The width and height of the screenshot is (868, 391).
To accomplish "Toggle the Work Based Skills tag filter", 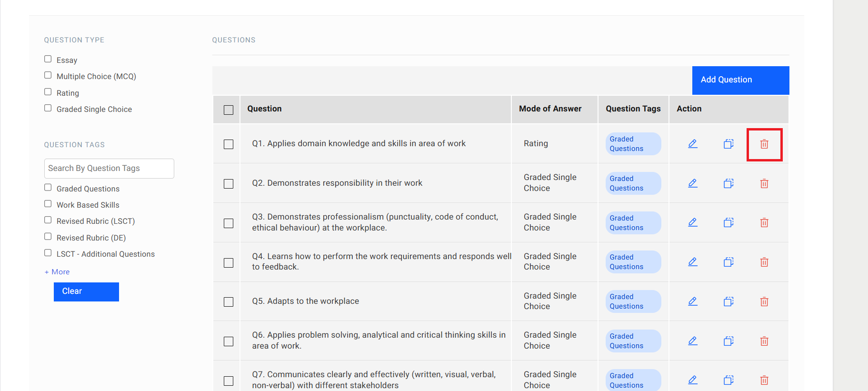I will [x=48, y=204].
